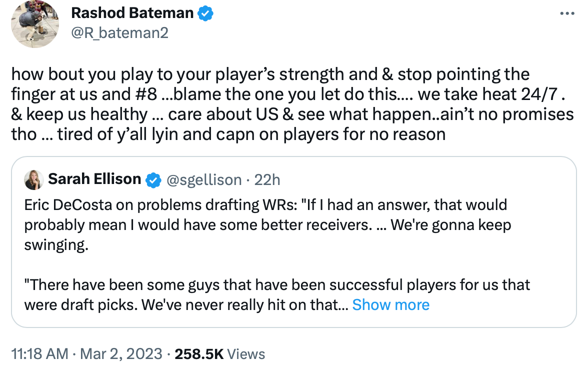Open Rashod Bateman's profile picture
This screenshot has width=588, height=375.
click(35, 23)
